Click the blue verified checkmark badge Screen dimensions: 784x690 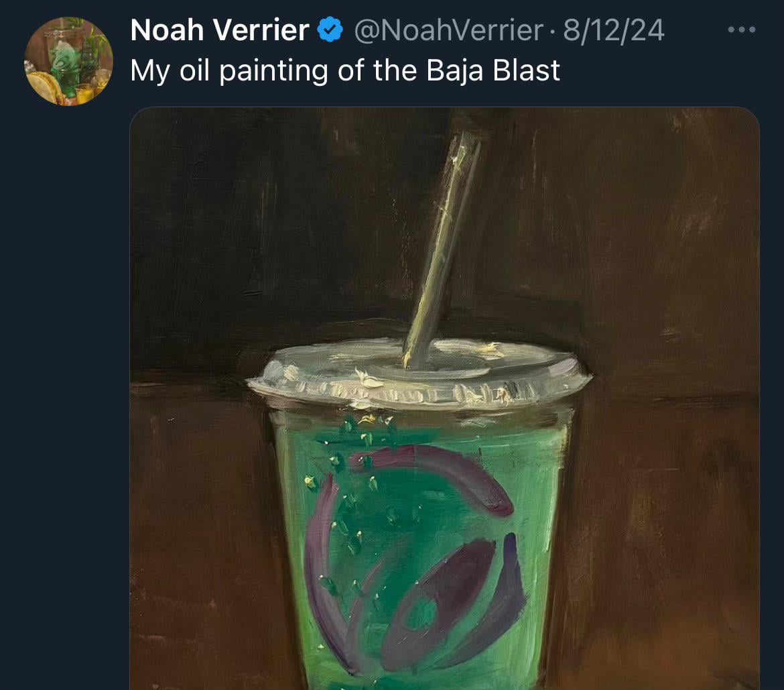point(330,30)
